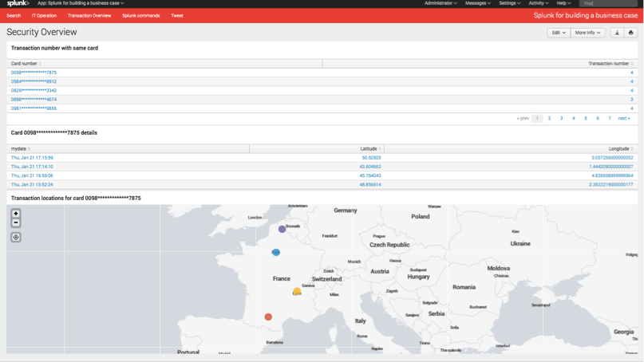Open the Splunk commands tab
644x362 pixels.
click(141, 16)
